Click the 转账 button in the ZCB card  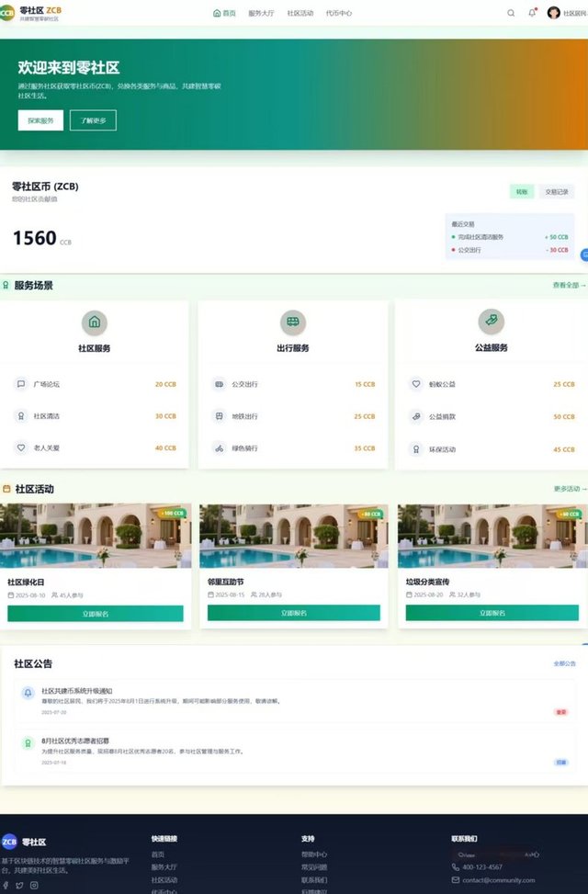point(522,191)
